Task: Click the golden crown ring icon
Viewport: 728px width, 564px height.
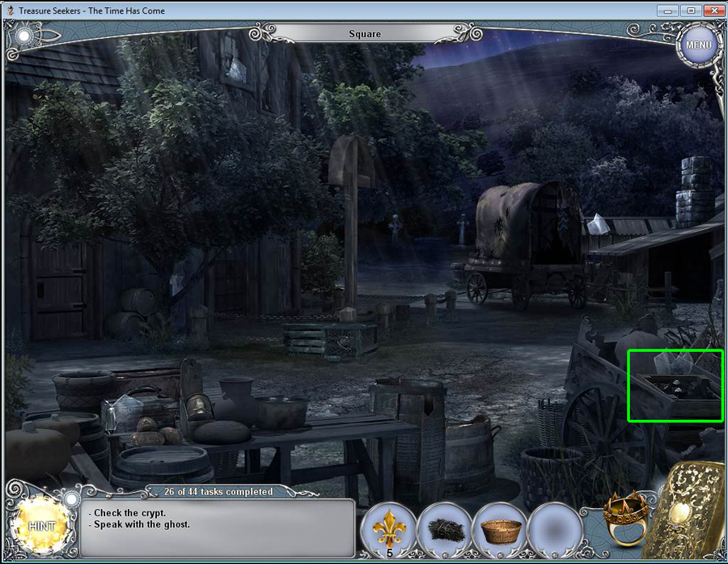Action: (626, 517)
